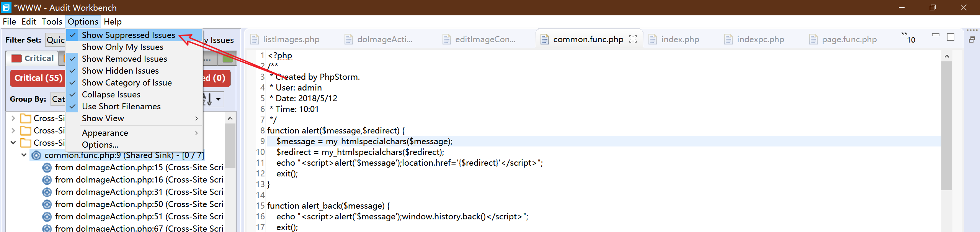This screenshot has width=980, height=232.
Task: Click the indexpc.php tab file icon
Action: click(x=728, y=39)
